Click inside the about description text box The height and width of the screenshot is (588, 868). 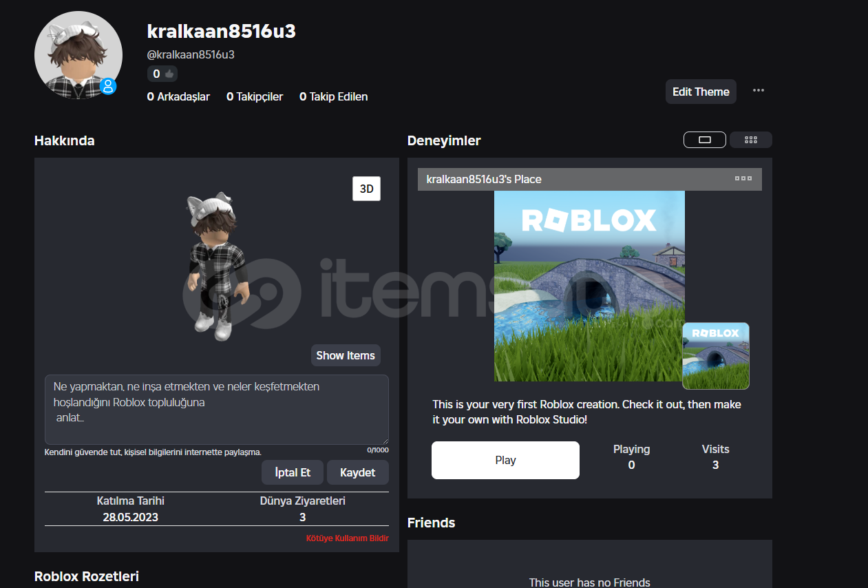tap(217, 409)
